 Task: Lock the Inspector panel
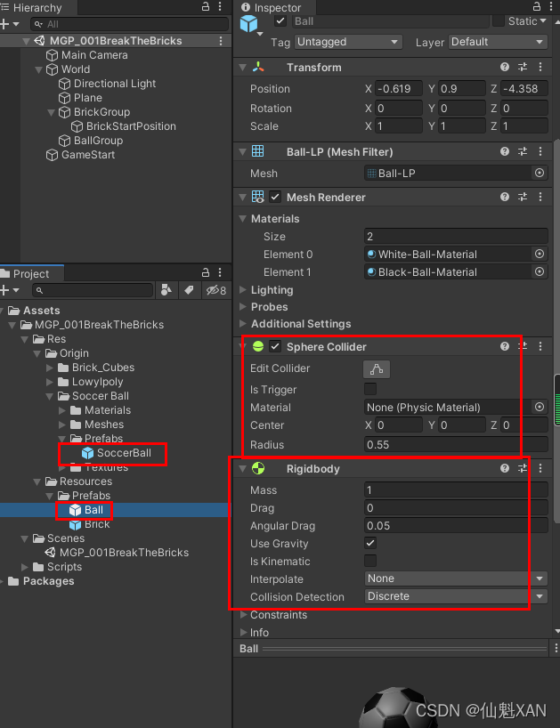point(536,6)
